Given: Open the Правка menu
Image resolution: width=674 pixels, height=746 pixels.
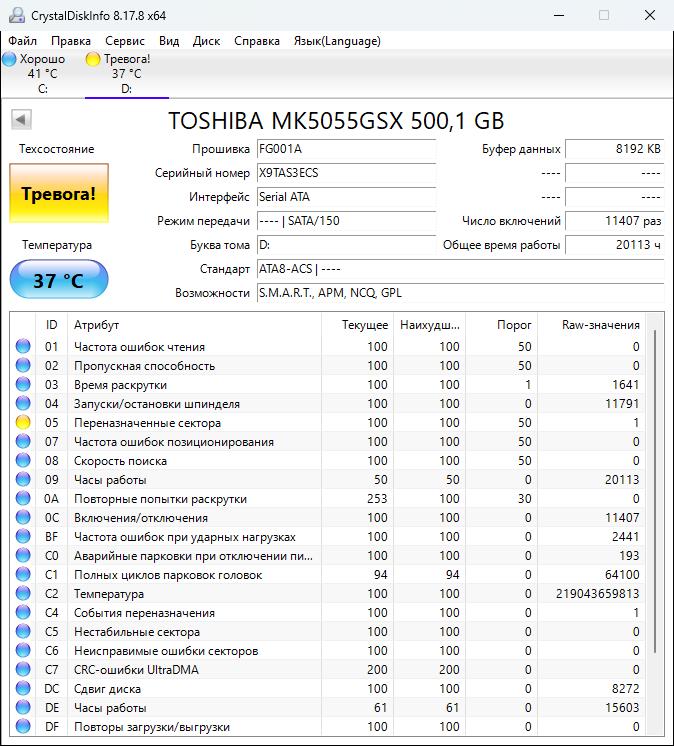Looking at the screenshot, I should click(71, 41).
